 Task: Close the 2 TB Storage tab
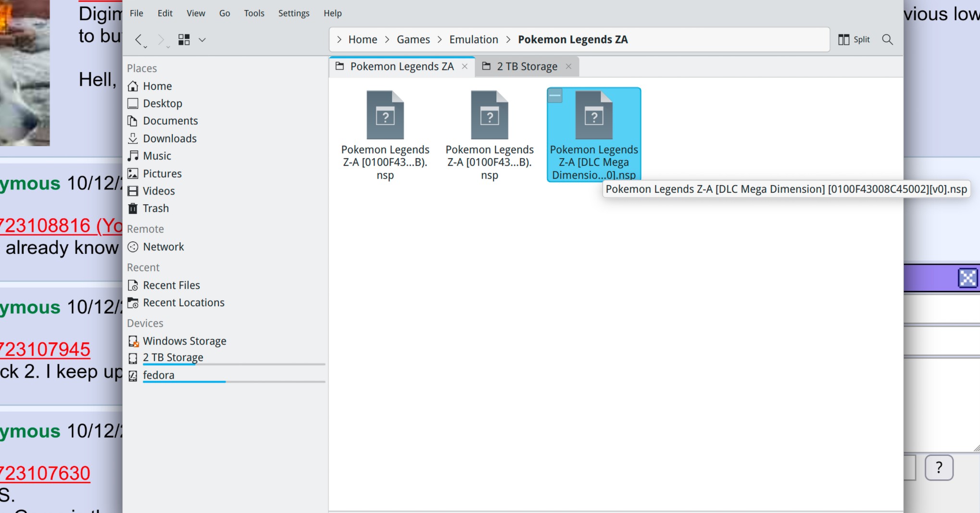[568, 66]
